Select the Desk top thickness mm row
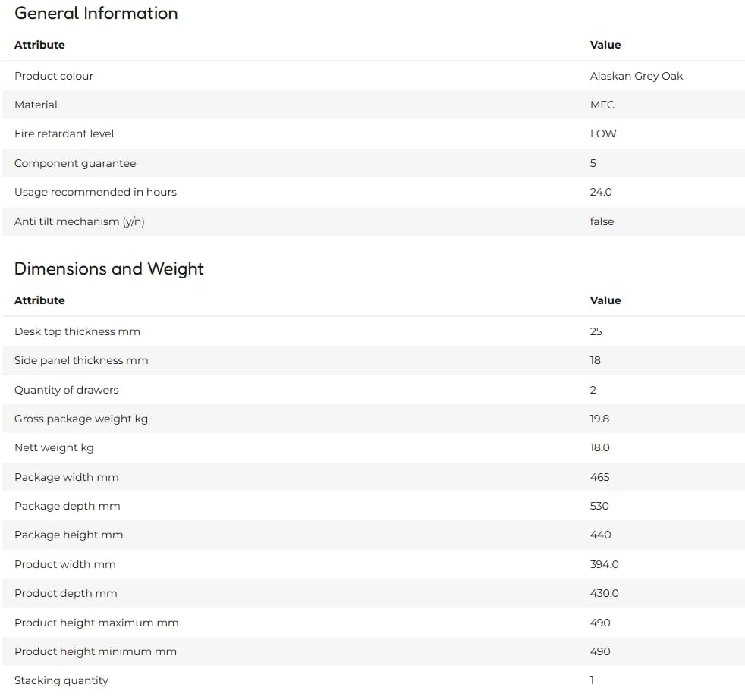The height and width of the screenshot is (700, 745). click(x=373, y=331)
